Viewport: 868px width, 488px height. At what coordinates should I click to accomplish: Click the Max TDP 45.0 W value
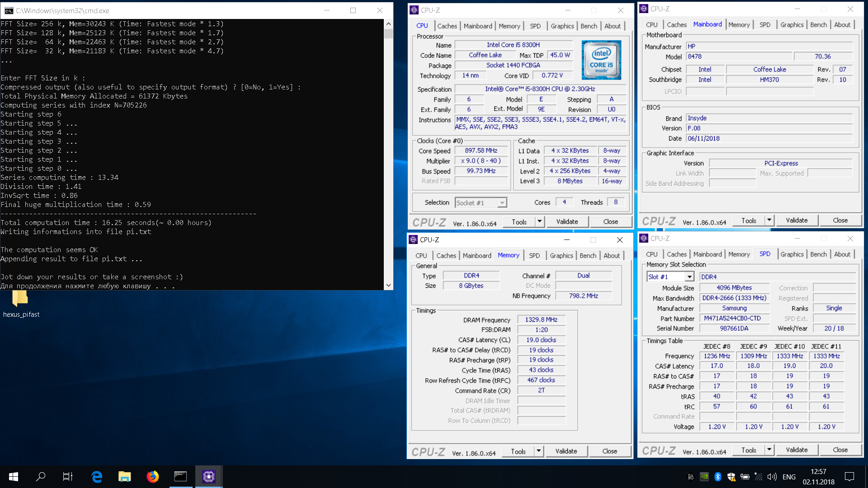pyautogui.click(x=560, y=55)
